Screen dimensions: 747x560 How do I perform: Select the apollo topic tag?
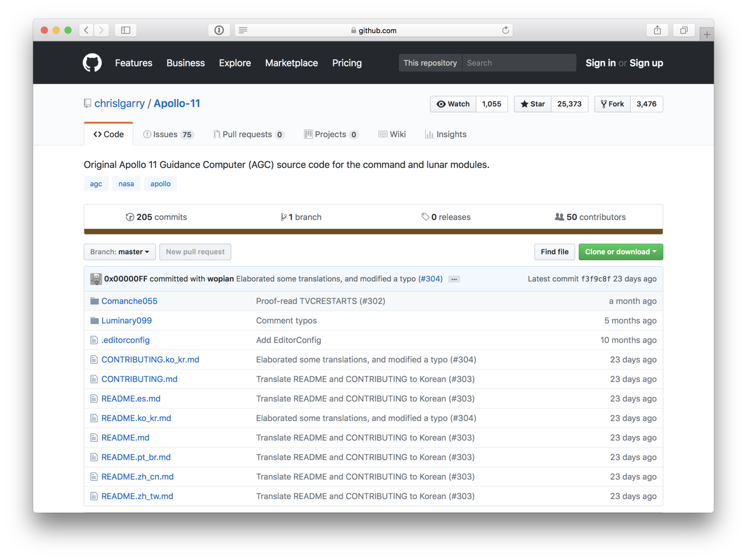pos(161,184)
